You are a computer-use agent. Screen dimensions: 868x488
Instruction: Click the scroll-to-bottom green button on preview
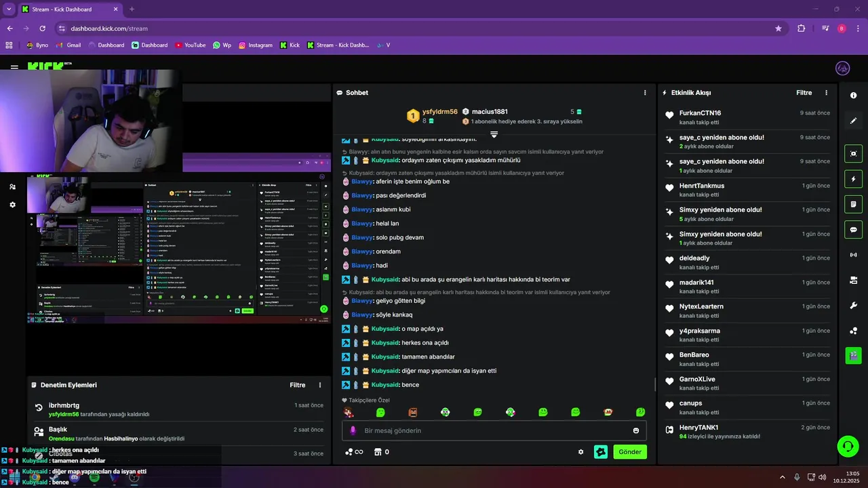coord(323,309)
